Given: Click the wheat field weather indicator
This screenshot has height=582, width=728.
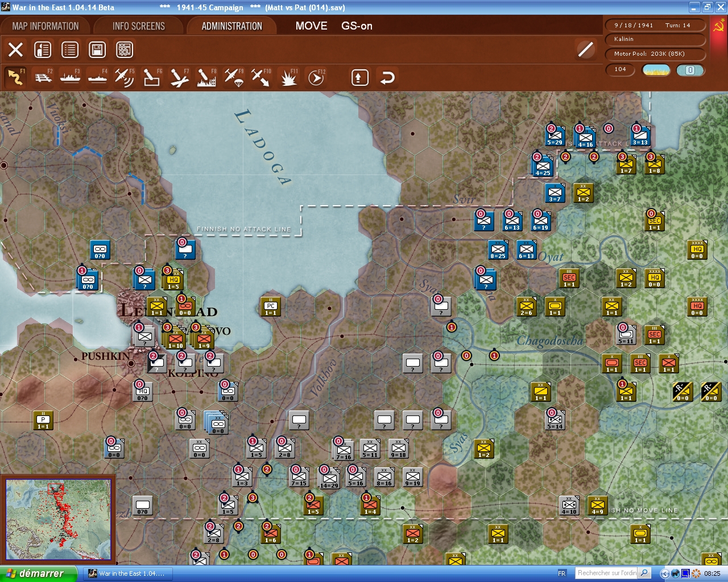Looking at the screenshot, I should tap(656, 70).
